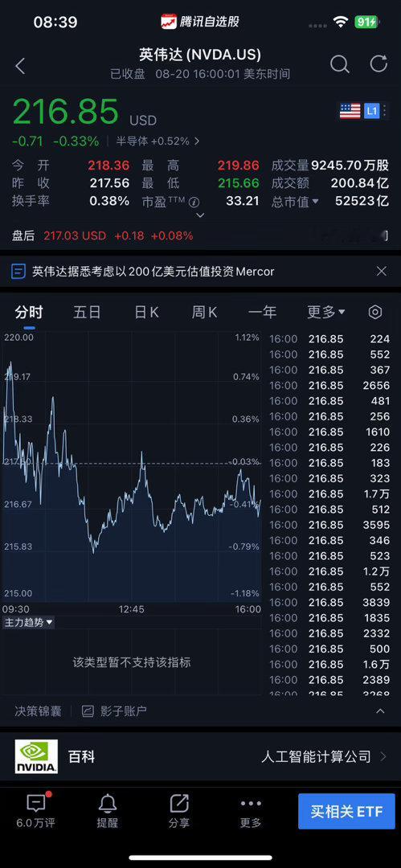Tap the P/E TTM info icon
The width and height of the screenshot is (401, 868).
(x=194, y=202)
